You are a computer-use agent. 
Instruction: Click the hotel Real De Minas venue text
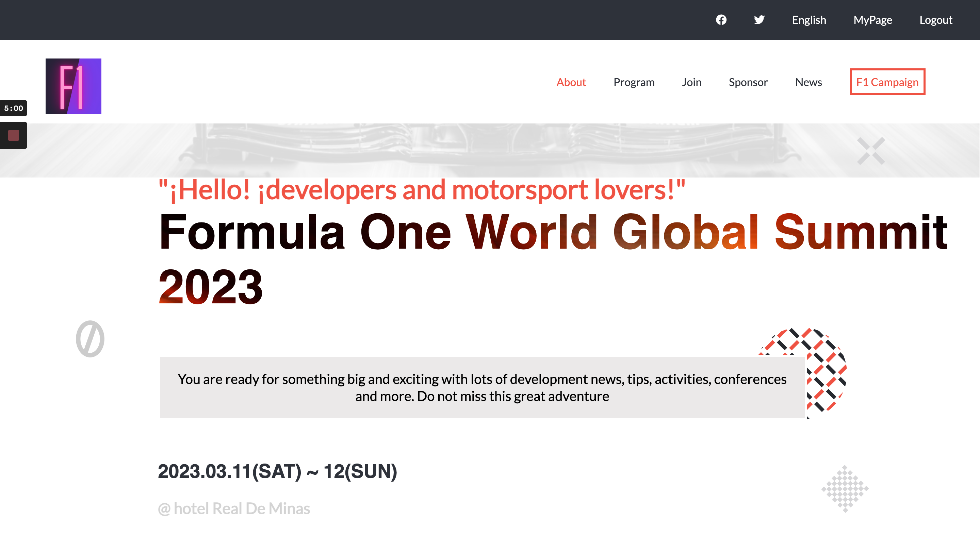[234, 509]
